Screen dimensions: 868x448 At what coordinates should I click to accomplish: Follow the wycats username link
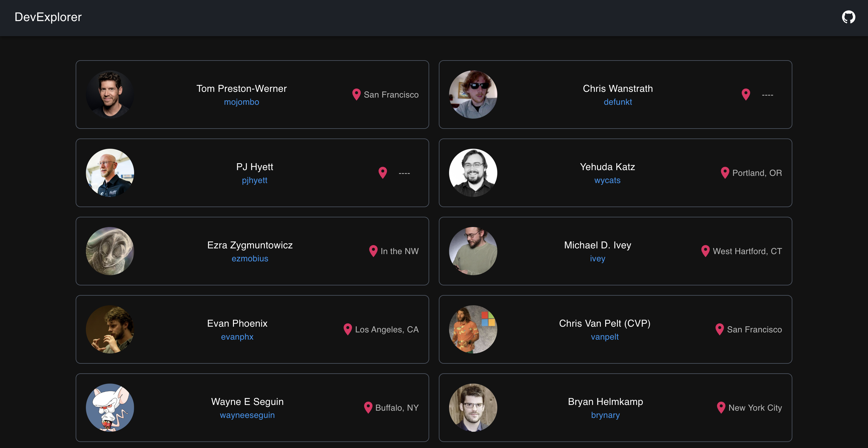607,180
